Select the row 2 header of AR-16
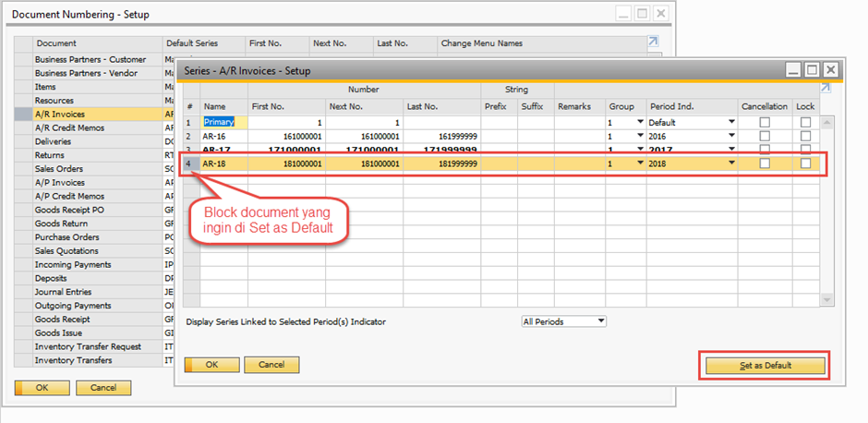This screenshot has height=423, width=868. [x=191, y=136]
